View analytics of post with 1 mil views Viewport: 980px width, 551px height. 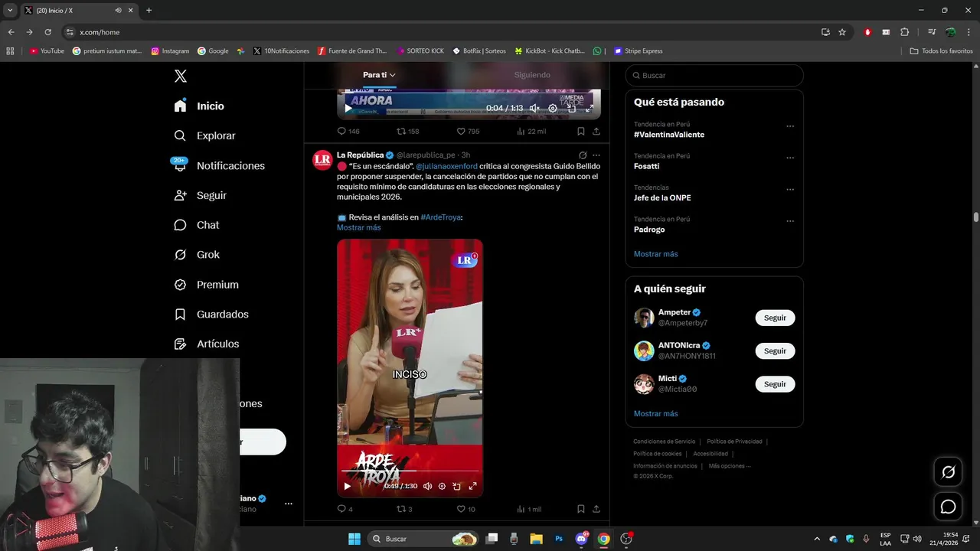[529, 509]
